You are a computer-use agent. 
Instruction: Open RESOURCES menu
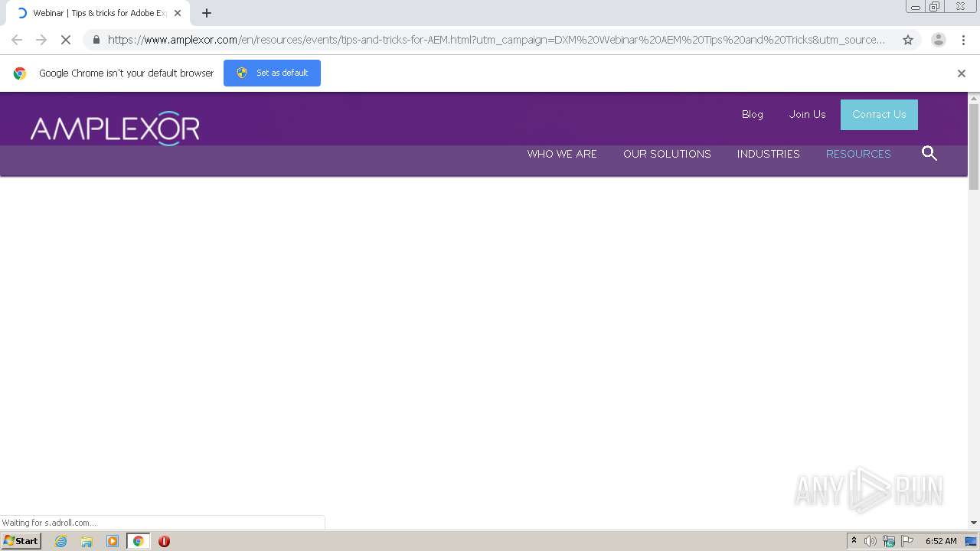[x=858, y=154]
